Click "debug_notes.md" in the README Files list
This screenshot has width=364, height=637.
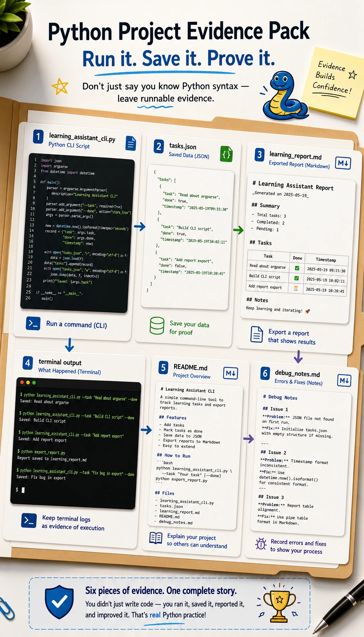pos(176,522)
